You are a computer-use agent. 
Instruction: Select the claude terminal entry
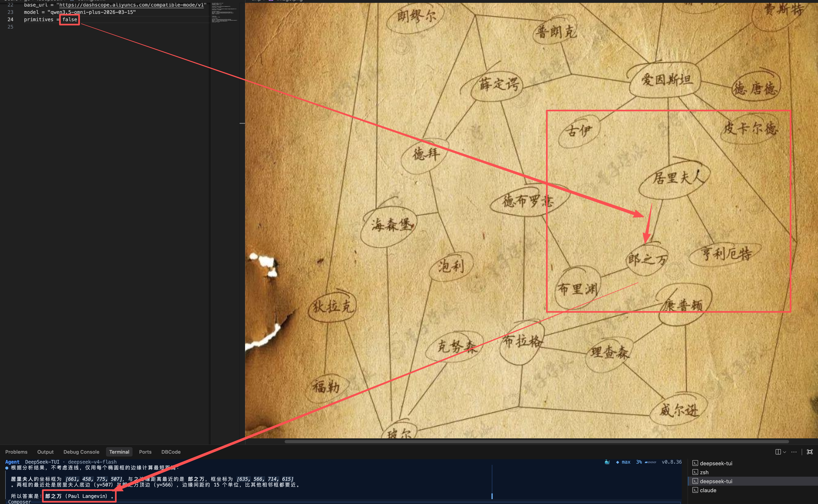point(753,490)
